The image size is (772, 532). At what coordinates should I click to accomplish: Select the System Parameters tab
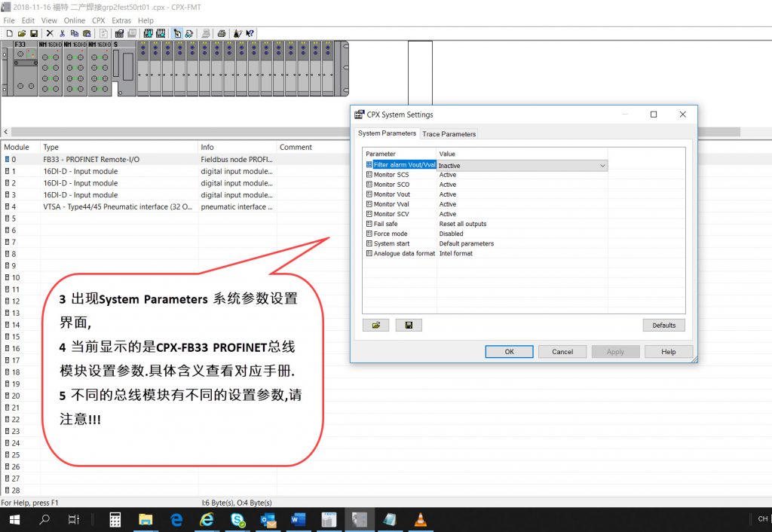click(387, 133)
